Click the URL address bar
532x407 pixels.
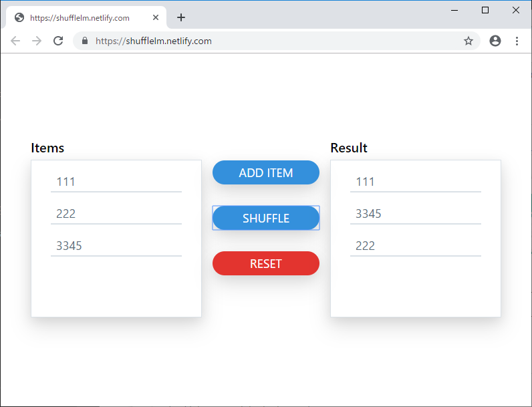[x=267, y=41]
